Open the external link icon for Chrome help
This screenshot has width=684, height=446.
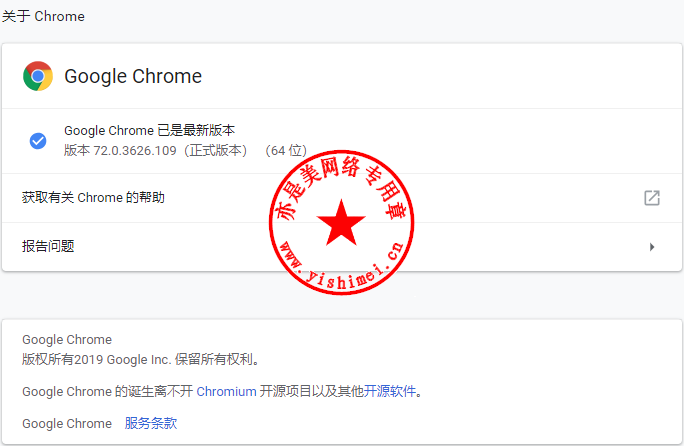pos(652,198)
